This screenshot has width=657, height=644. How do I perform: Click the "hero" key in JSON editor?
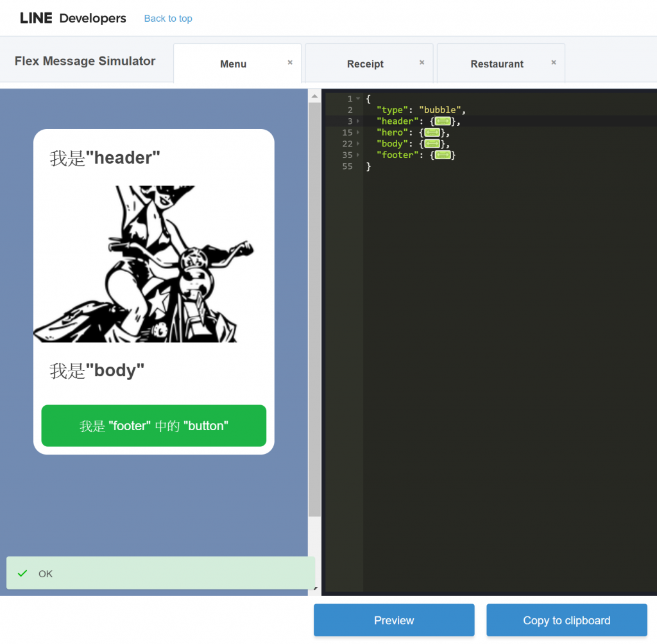tap(392, 132)
